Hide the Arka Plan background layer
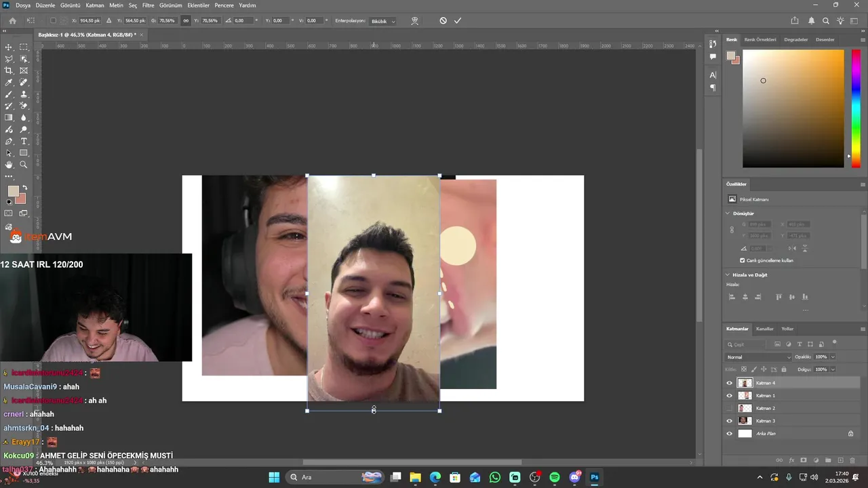The height and width of the screenshot is (488, 868). pos(730,434)
